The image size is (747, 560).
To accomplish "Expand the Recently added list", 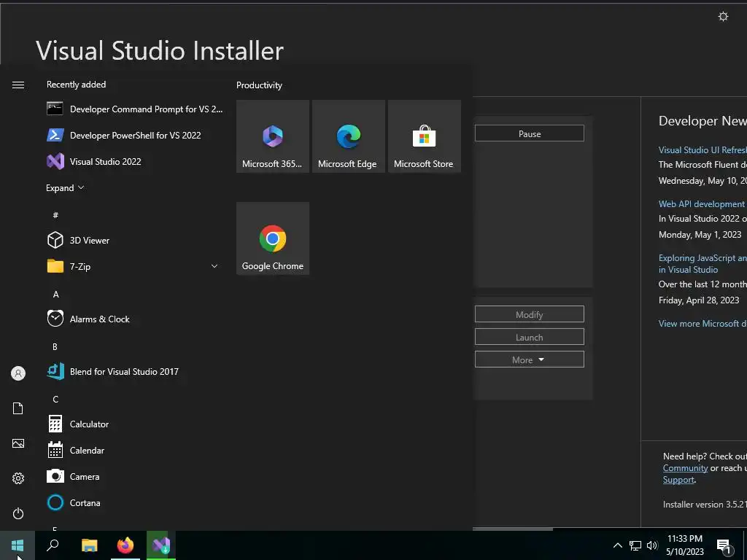I will click(65, 188).
